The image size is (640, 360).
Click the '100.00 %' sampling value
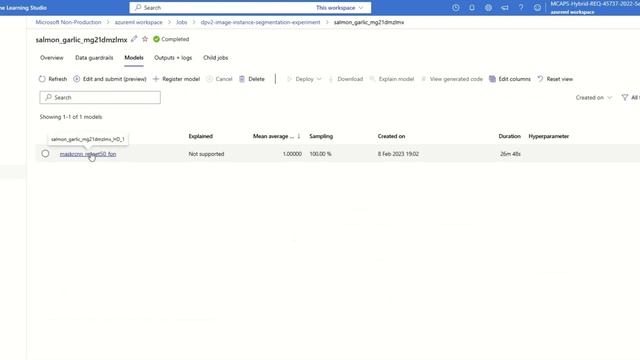pyautogui.click(x=320, y=154)
